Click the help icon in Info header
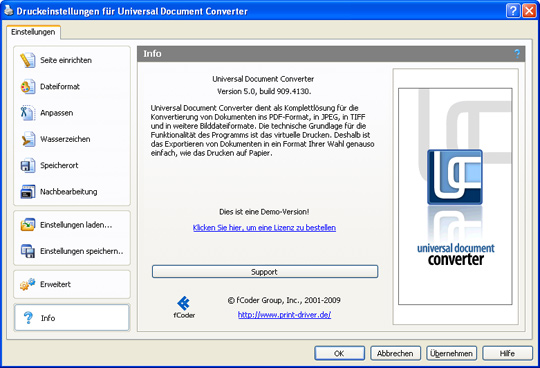The image size is (540, 368). (517, 54)
